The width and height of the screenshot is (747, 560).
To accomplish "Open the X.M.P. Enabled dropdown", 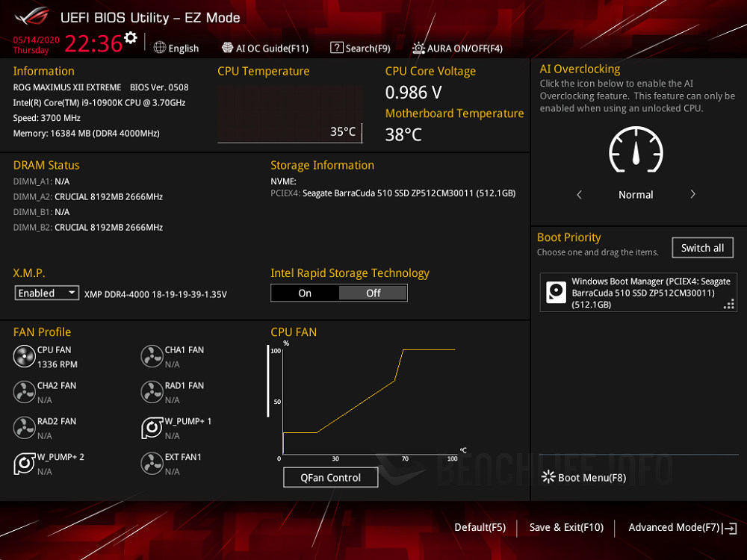I will pyautogui.click(x=46, y=293).
